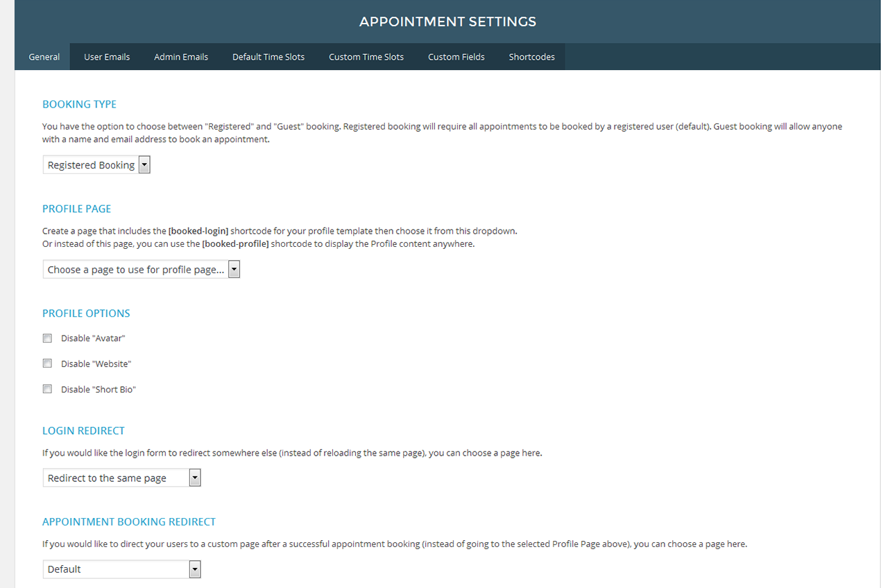Click the Profile Options section heading
This screenshot has width=881, height=588.
[x=86, y=313]
